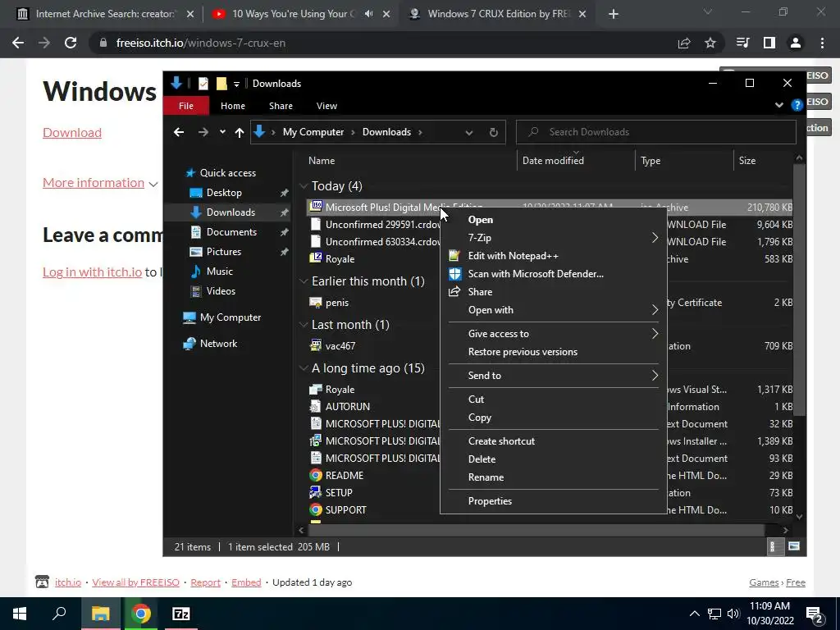Click the Embed link in footer
Image resolution: width=840 pixels, height=630 pixels.
coord(246,582)
